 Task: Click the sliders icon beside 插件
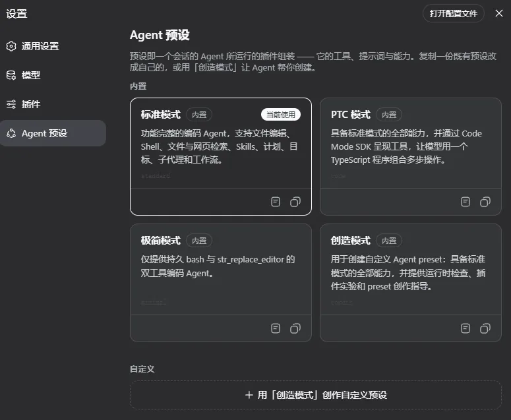pos(11,104)
